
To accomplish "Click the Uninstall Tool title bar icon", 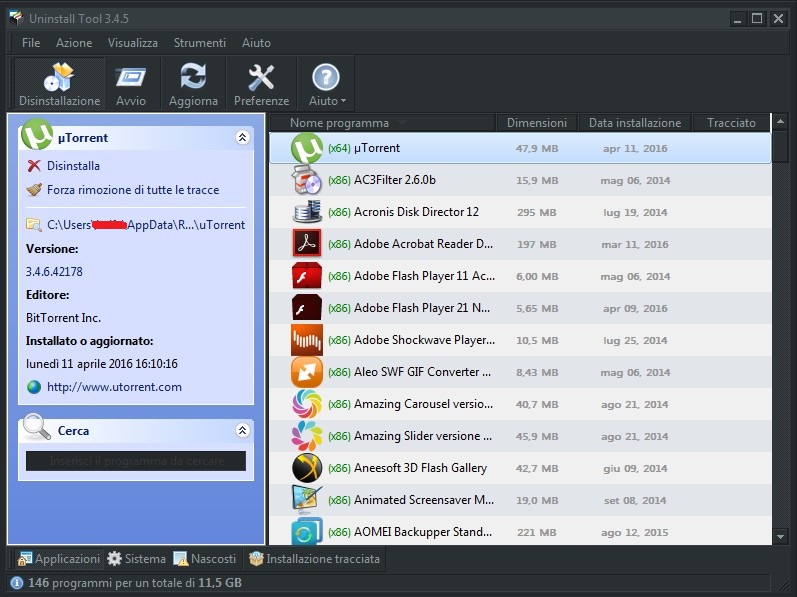I will pyautogui.click(x=16, y=19).
